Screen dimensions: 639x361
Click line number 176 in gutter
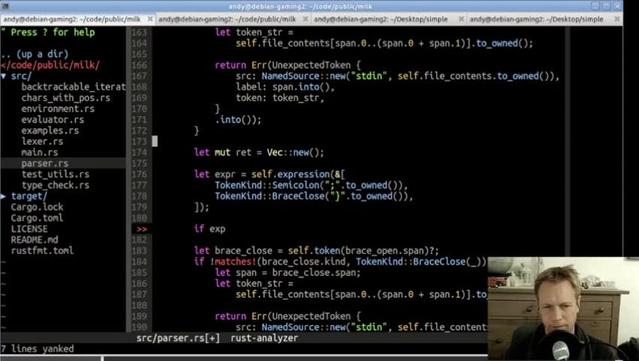(x=139, y=174)
